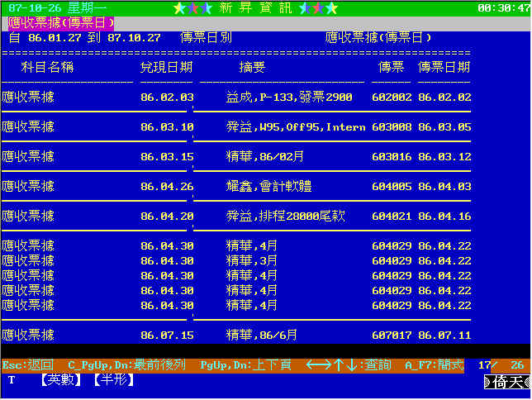Select the magenta 應收票據(傳票日) tab title
This screenshot has width=532, height=400.
61,23
